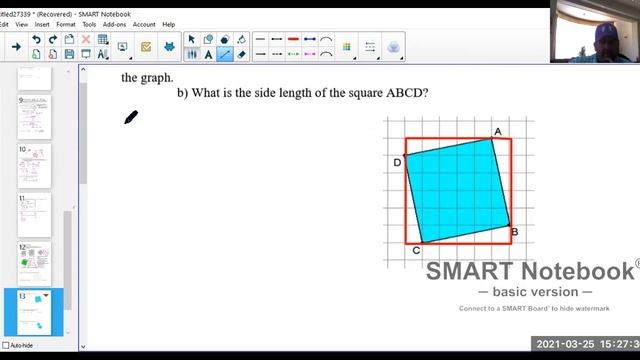This screenshot has width=640, height=360.
Task: Open the screen shade icon
Action: 86,54
